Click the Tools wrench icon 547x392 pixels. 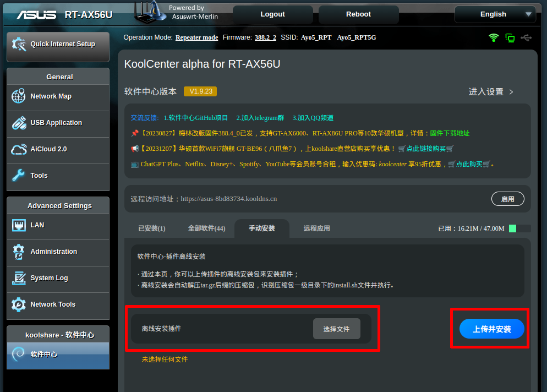click(x=19, y=176)
